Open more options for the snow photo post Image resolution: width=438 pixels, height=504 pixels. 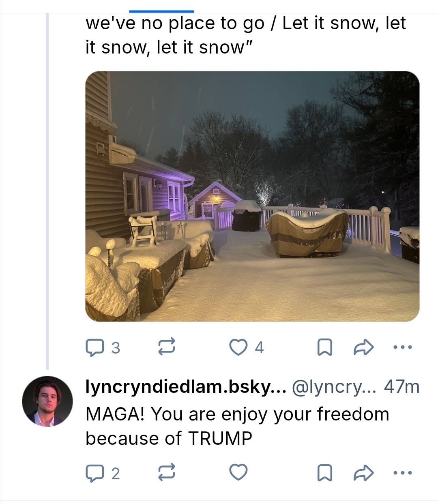[x=402, y=347]
